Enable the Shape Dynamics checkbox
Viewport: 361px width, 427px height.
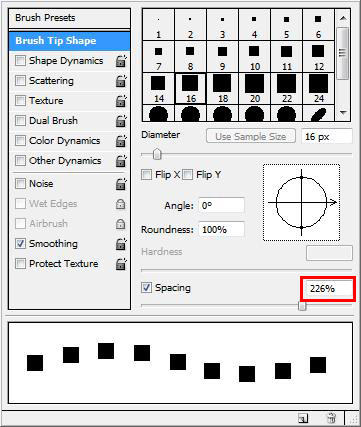[20, 61]
